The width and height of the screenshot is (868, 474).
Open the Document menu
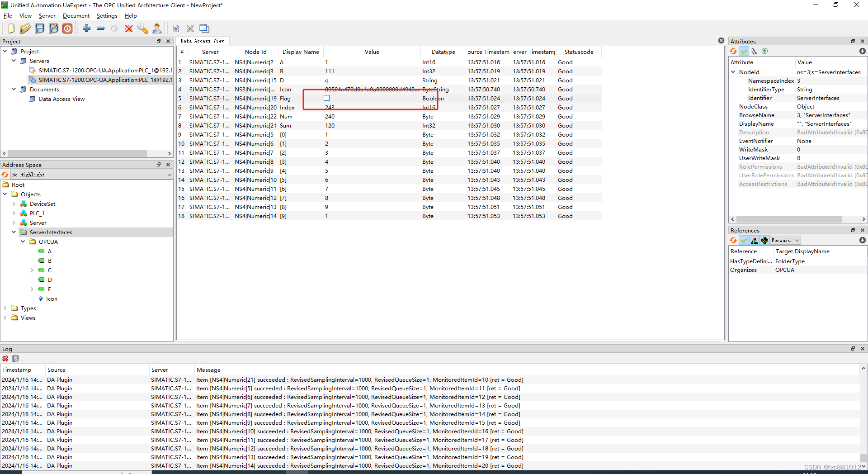pos(76,16)
